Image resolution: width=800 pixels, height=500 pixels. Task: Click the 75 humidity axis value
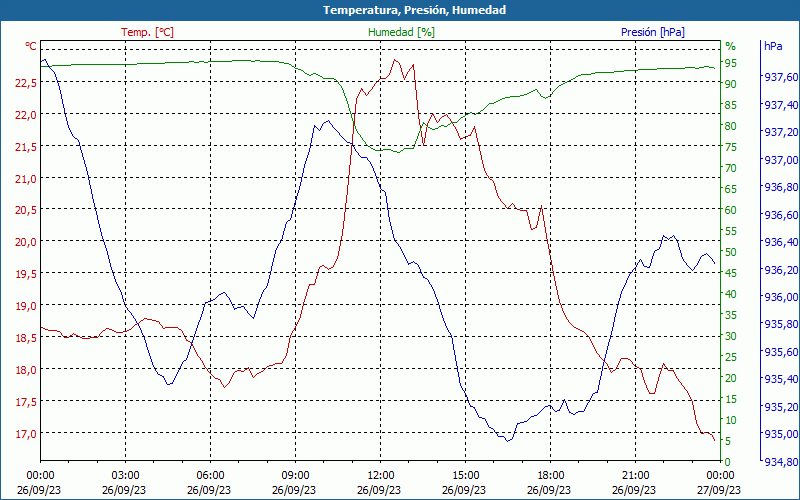731,147
